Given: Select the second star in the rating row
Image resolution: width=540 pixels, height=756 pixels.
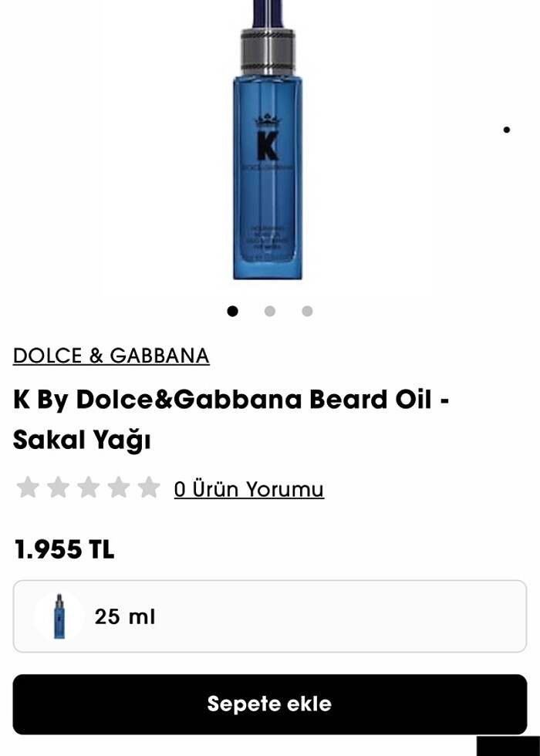Looking at the screenshot, I should (58, 488).
